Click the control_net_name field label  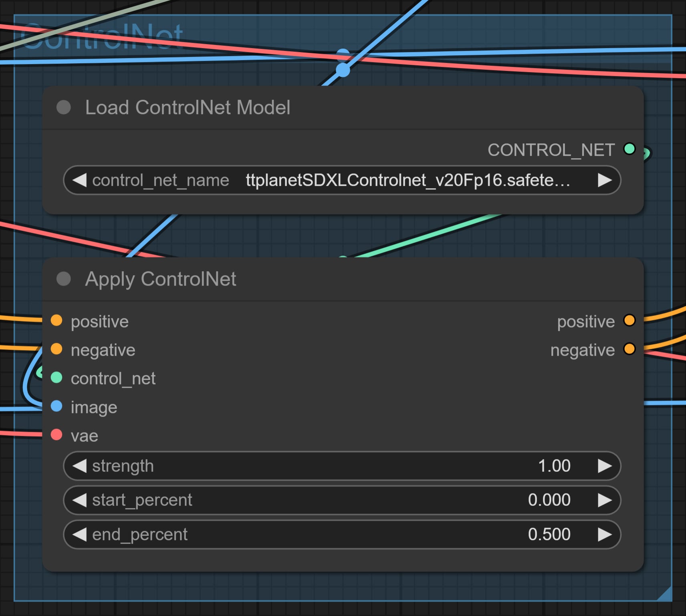point(161,181)
